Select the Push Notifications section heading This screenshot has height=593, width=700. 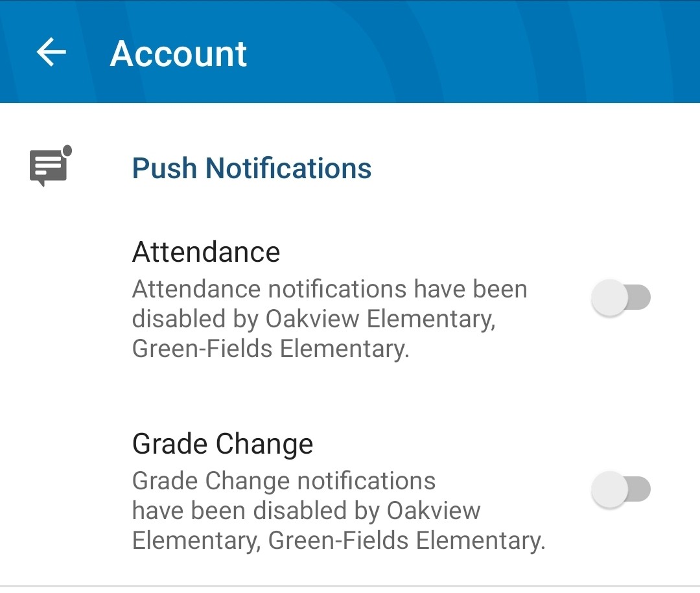251,169
